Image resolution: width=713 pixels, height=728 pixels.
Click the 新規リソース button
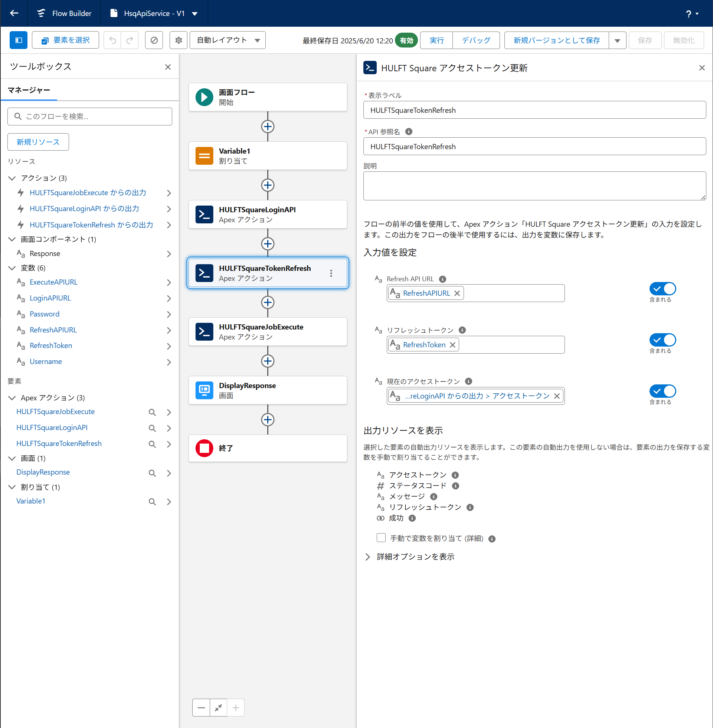point(38,142)
